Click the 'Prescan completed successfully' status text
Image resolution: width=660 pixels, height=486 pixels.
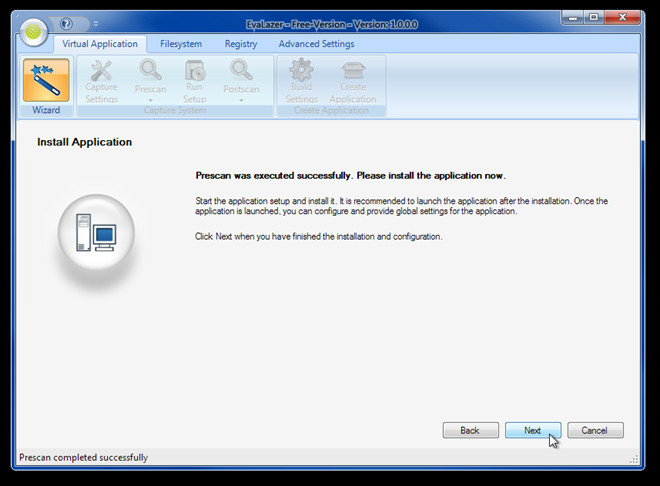83,457
